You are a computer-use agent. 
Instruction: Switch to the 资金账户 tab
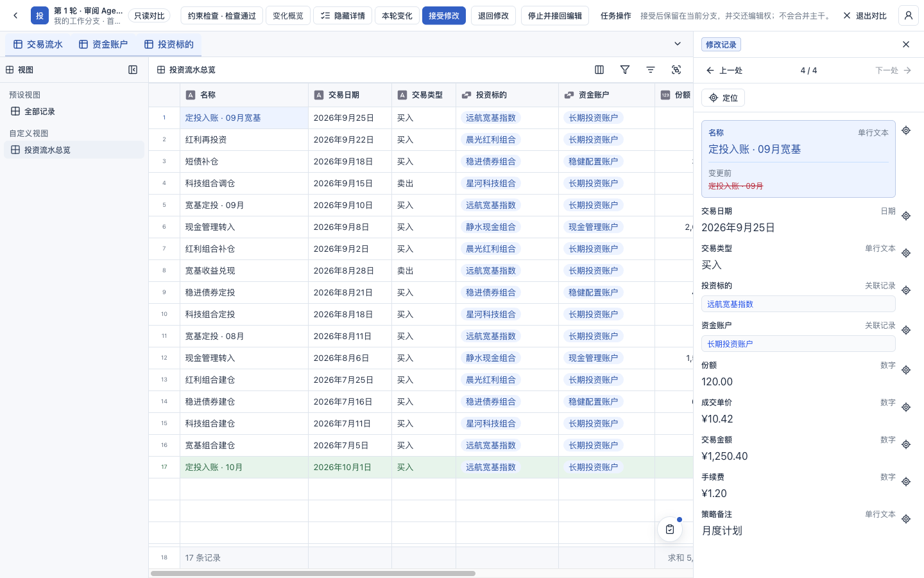[x=103, y=44]
